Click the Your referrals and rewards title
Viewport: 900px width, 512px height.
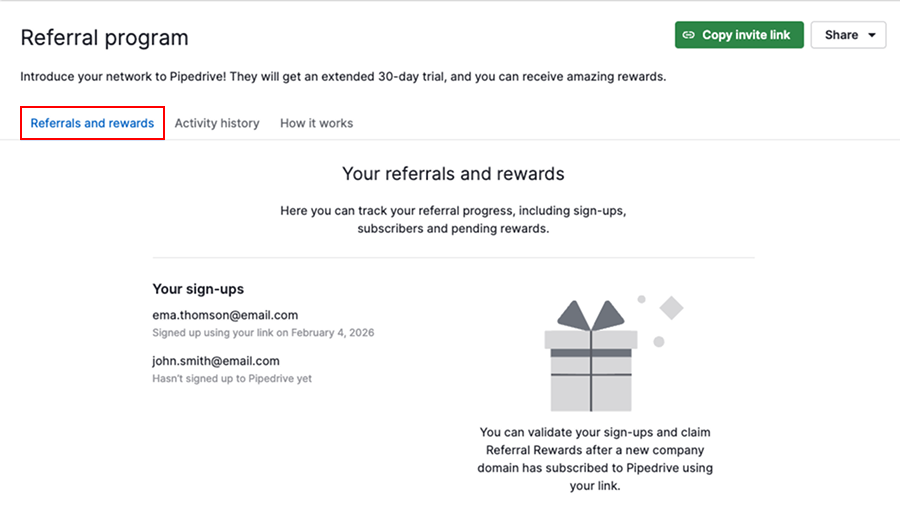point(453,174)
